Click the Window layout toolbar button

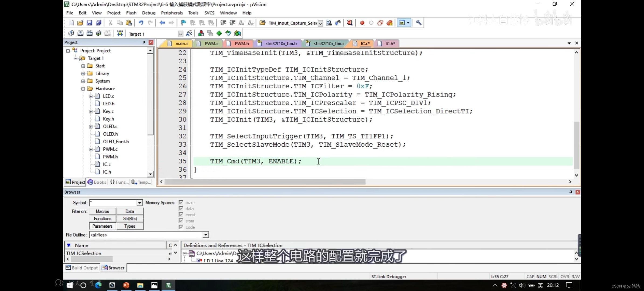tap(404, 23)
